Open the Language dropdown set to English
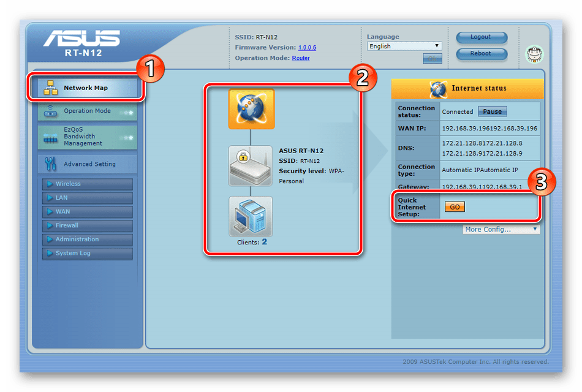 point(404,46)
